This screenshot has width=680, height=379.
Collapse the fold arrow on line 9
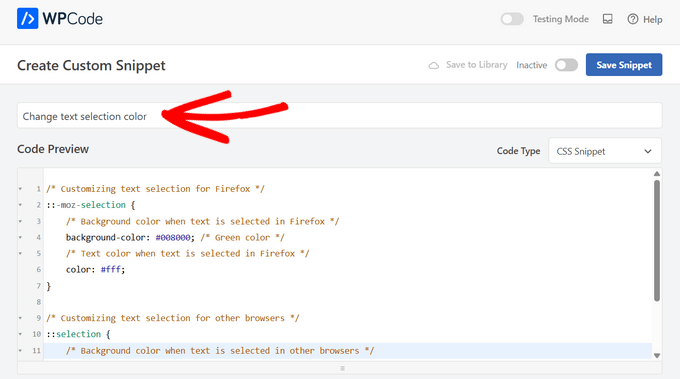(20, 318)
